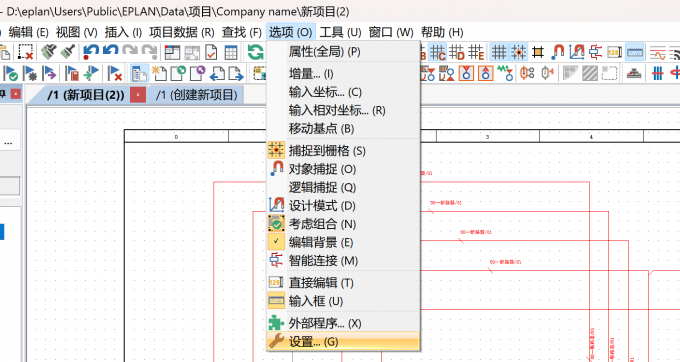
Task: Open the window layout icon with red corner
Action: tap(173, 52)
